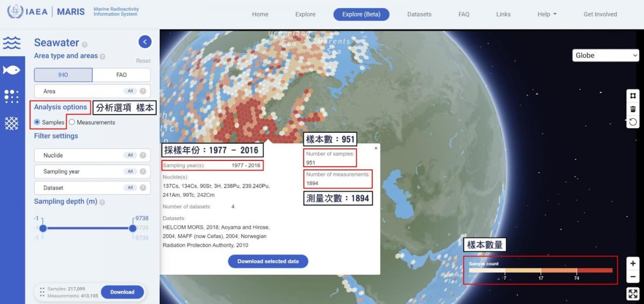Viewport: 644px width, 304px height.
Task: Select the sediment crosshatch icon in sidebar
Action: (x=12, y=123)
